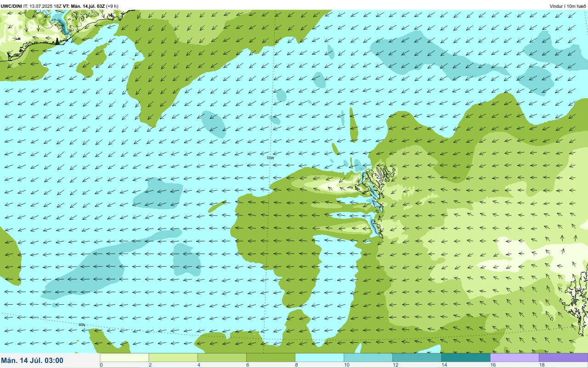Click the 'Mán. 14 Júl. 03:00' timestamp label

pos(32,361)
